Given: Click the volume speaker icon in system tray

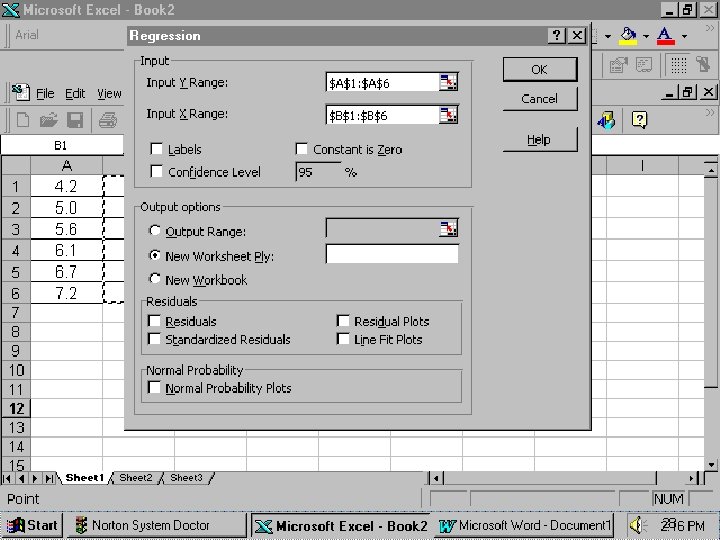Looking at the screenshot, I should 638,525.
